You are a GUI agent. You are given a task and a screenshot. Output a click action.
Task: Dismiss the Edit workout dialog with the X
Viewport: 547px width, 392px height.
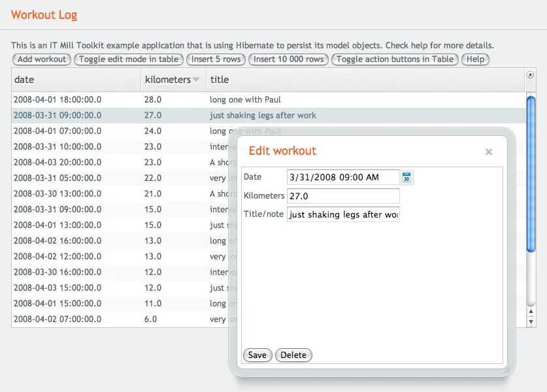pos(488,152)
